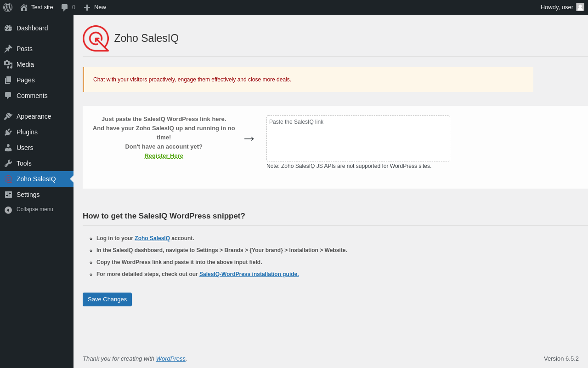Image resolution: width=588 pixels, height=368 pixels.
Task: Click the user avatar icon
Action: 580,7
